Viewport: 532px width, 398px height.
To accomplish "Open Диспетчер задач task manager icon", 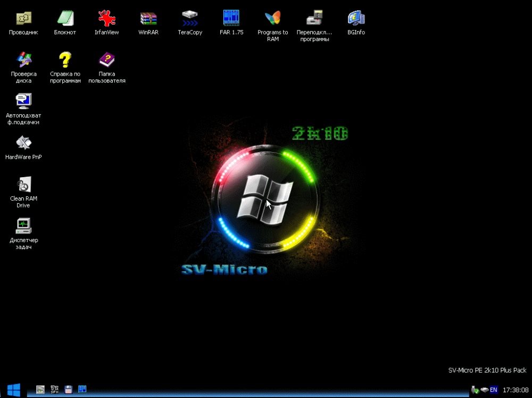I will [23, 226].
